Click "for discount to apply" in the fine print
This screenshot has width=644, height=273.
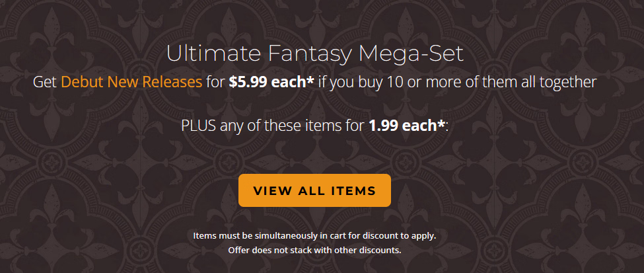point(390,235)
